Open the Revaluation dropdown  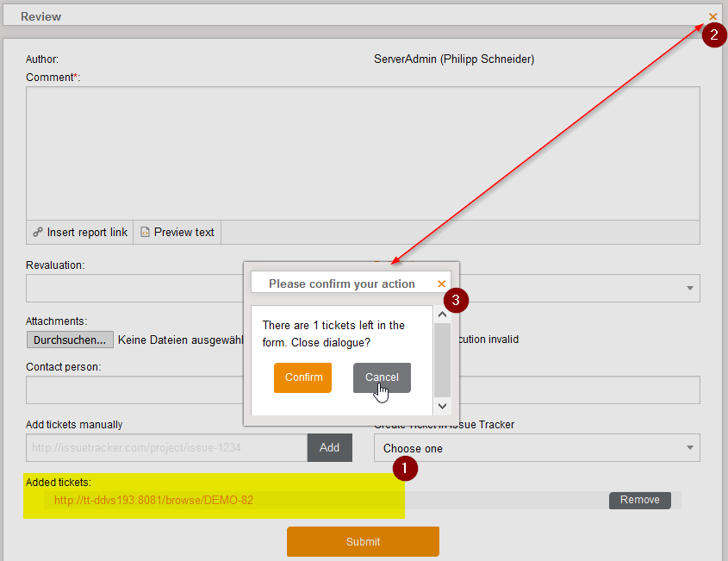tap(134, 288)
